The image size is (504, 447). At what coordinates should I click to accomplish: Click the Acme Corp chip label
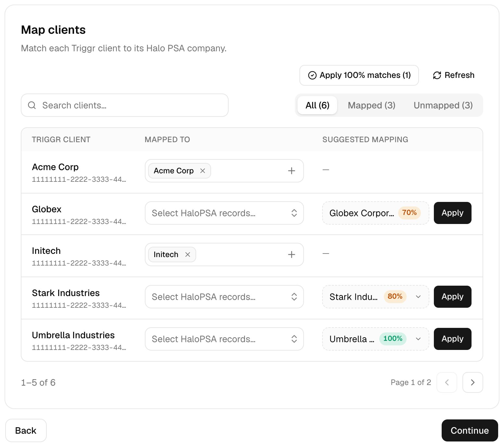173,171
